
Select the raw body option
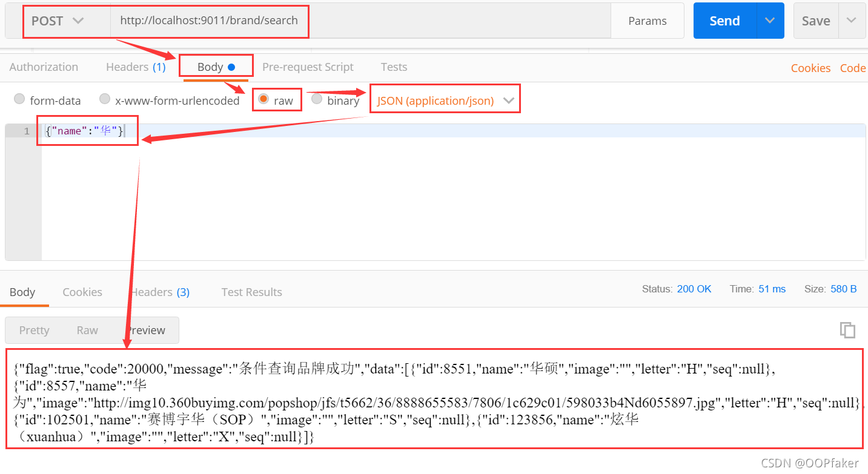(x=263, y=99)
